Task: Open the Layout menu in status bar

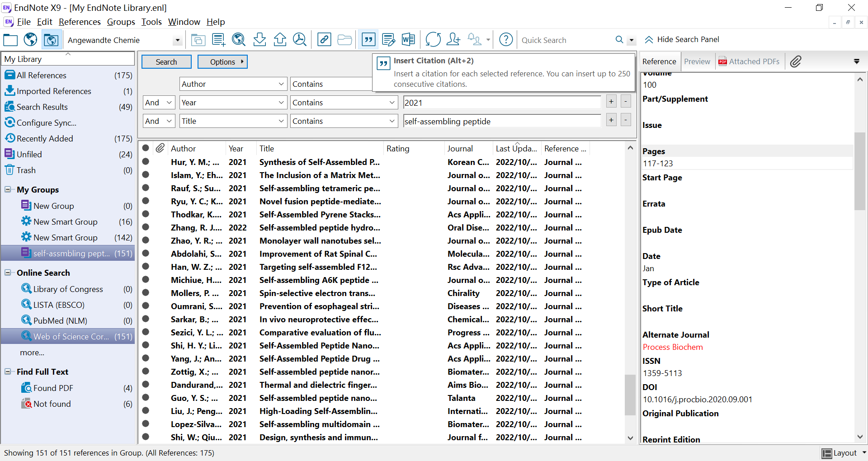Action: pos(844,453)
